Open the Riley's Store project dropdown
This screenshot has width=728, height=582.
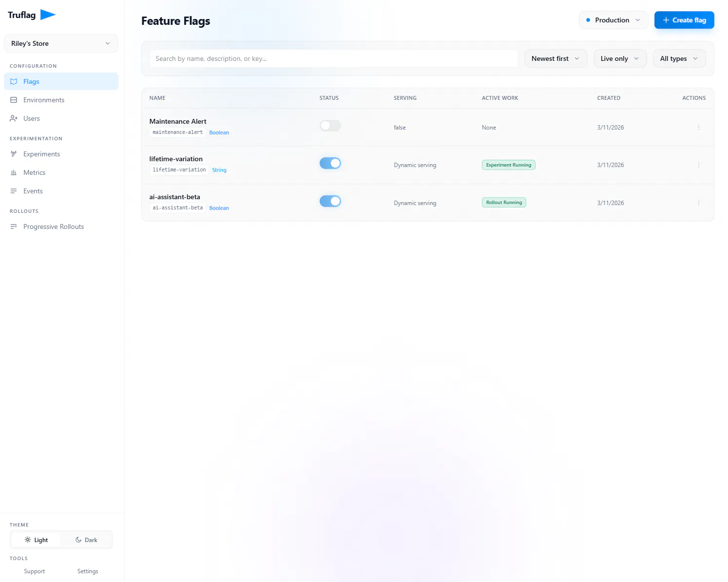[61, 43]
